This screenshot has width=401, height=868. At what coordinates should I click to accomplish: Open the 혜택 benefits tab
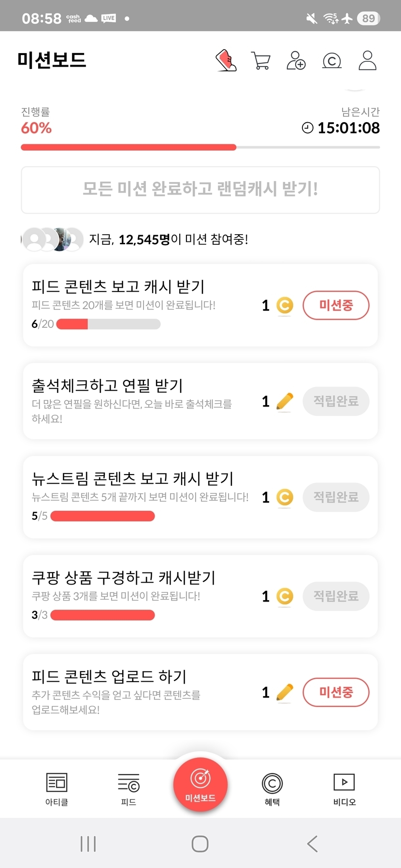click(272, 789)
